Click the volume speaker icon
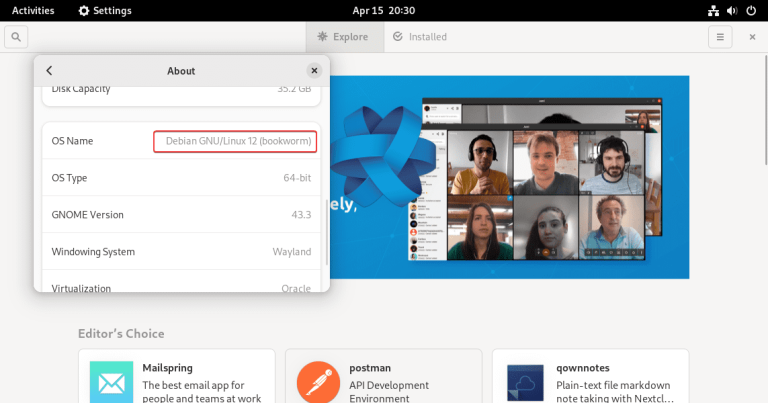 (732, 10)
